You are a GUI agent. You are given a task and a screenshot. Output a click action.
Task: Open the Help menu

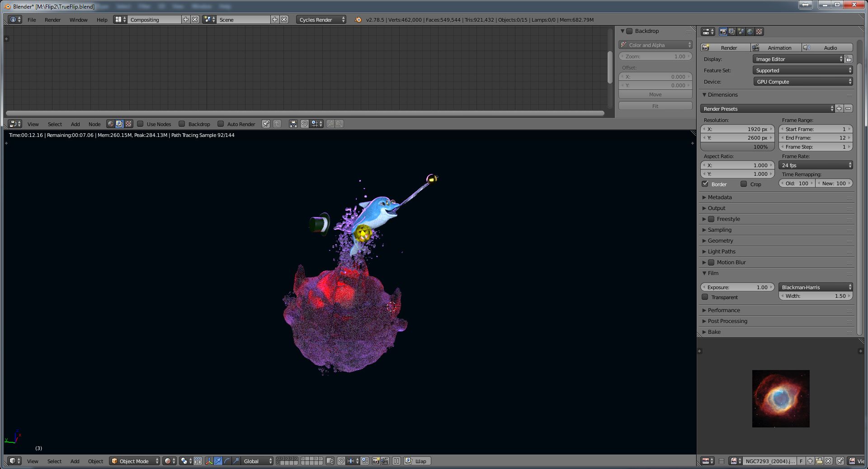click(102, 20)
